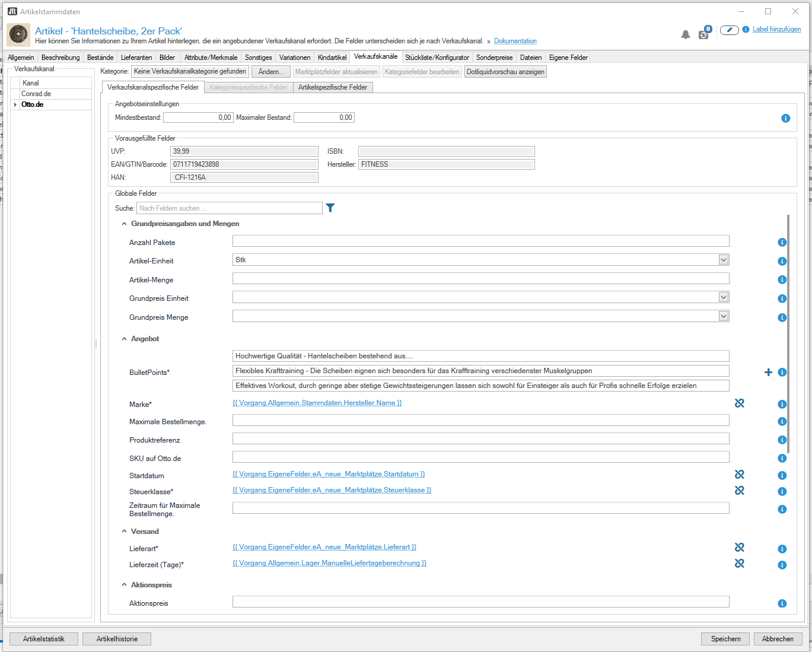
Task: Add another BulletPoint with plus icon
Action: (768, 372)
